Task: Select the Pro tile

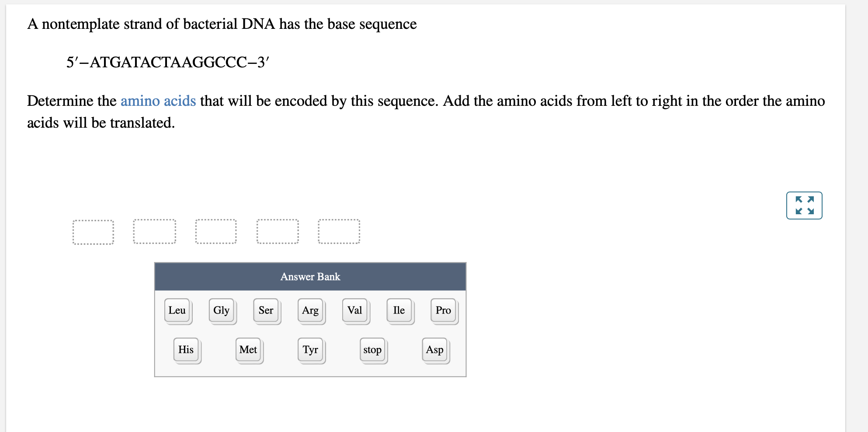Action: [x=443, y=310]
